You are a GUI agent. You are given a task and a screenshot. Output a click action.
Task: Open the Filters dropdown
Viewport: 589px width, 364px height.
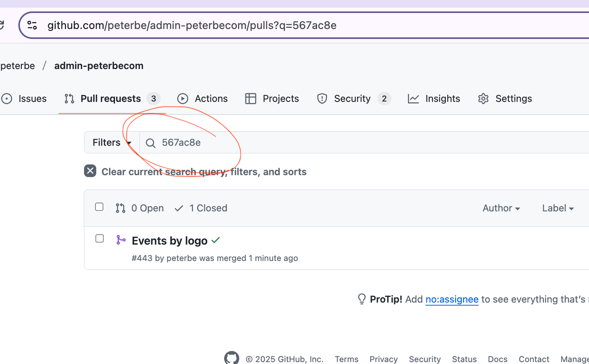click(112, 142)
